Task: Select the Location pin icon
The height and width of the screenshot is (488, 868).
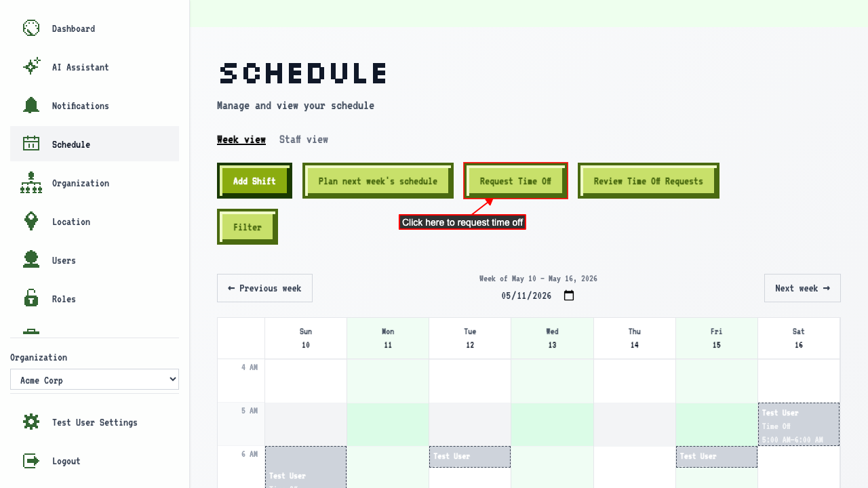Action: tap(31, 221)
